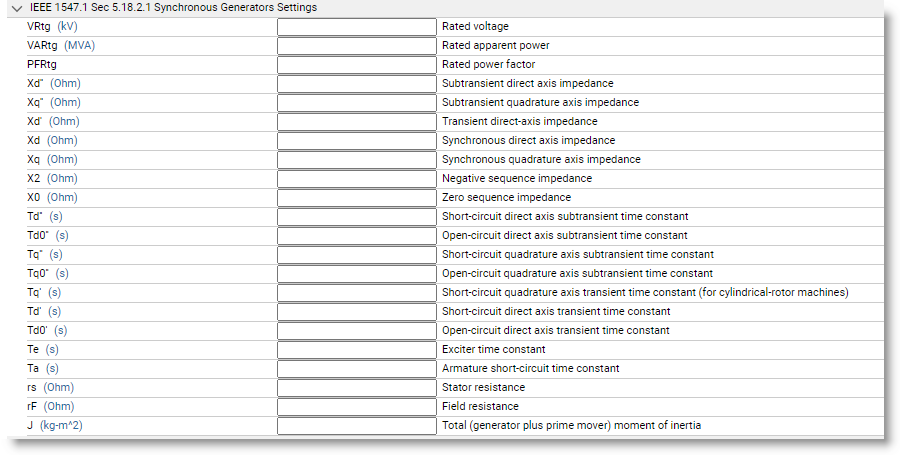Collapse the Synchronous Generators Settings section

17,8
